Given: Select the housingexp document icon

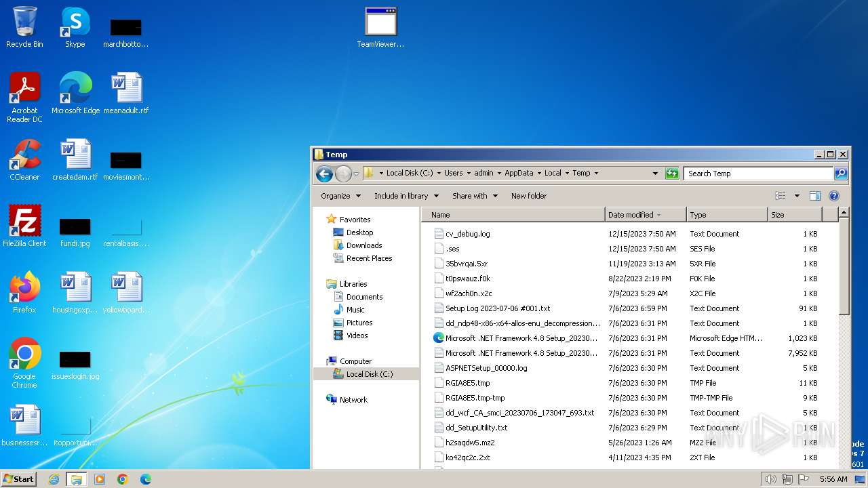Looking at the screenshot, I should pyautogui.click(x=75, y=293).
